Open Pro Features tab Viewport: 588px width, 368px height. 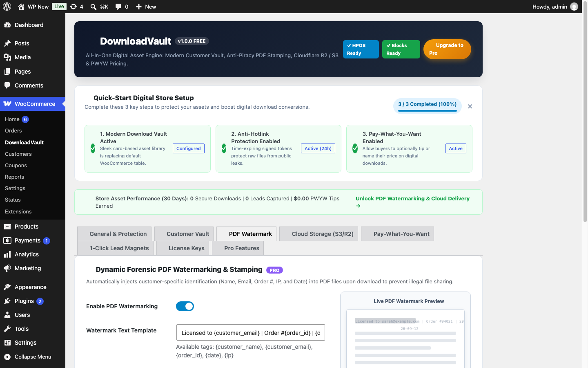click(238, 248)
